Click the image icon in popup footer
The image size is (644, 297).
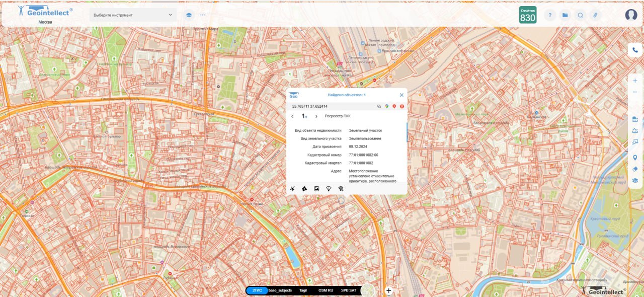pyautogui.click(x=316, y=188)
